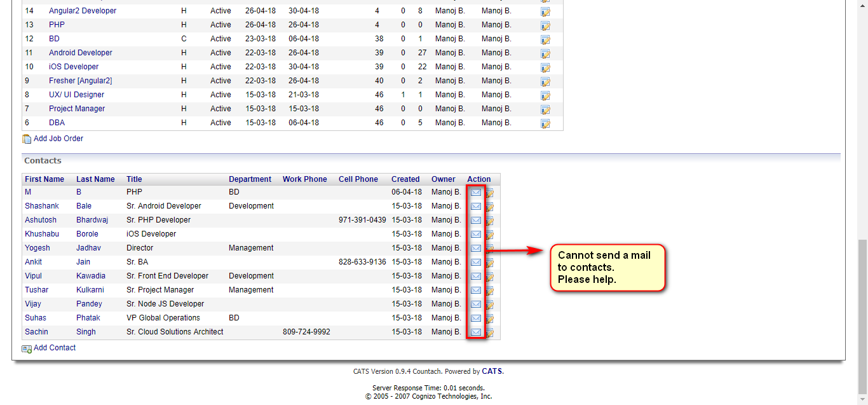Viewport: 868px width, 405px height.
Task: Click the email icon for Suhas Phatak
Action: tap(475, 318)
